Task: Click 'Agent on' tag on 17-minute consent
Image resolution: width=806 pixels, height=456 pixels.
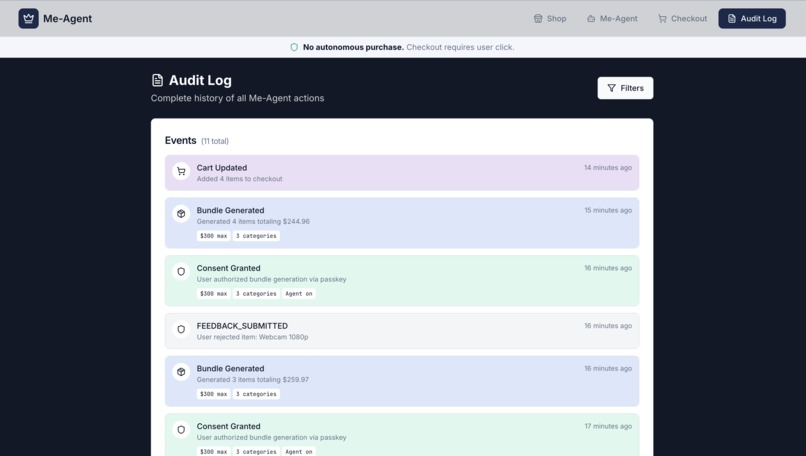Action: coord(299,451)
